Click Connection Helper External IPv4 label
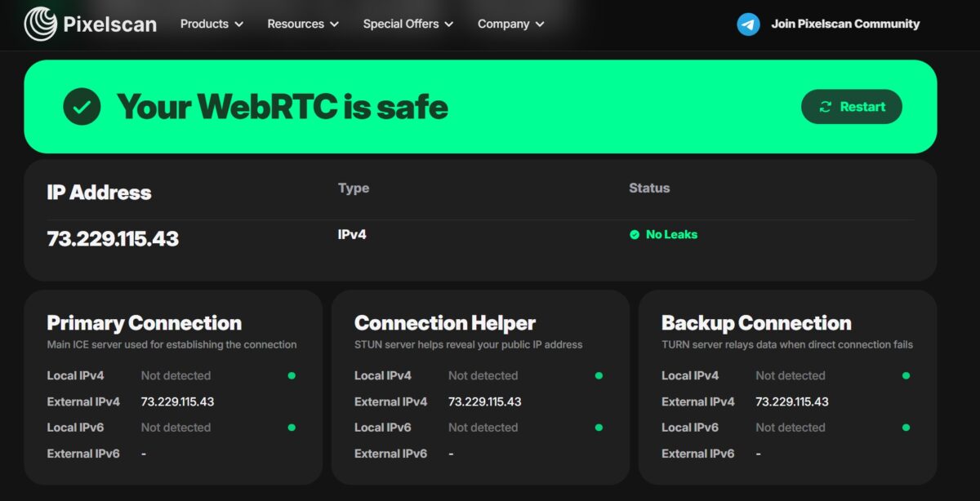 (x=391, y=401)
